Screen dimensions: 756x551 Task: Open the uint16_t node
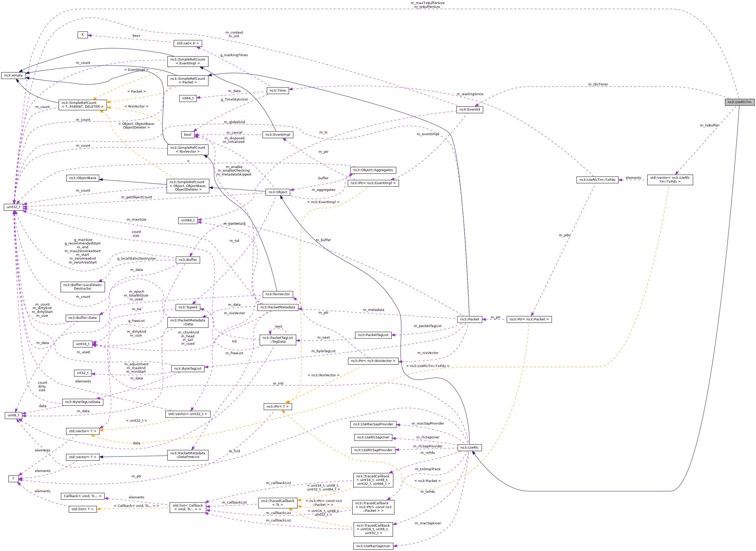coord(83,344)
